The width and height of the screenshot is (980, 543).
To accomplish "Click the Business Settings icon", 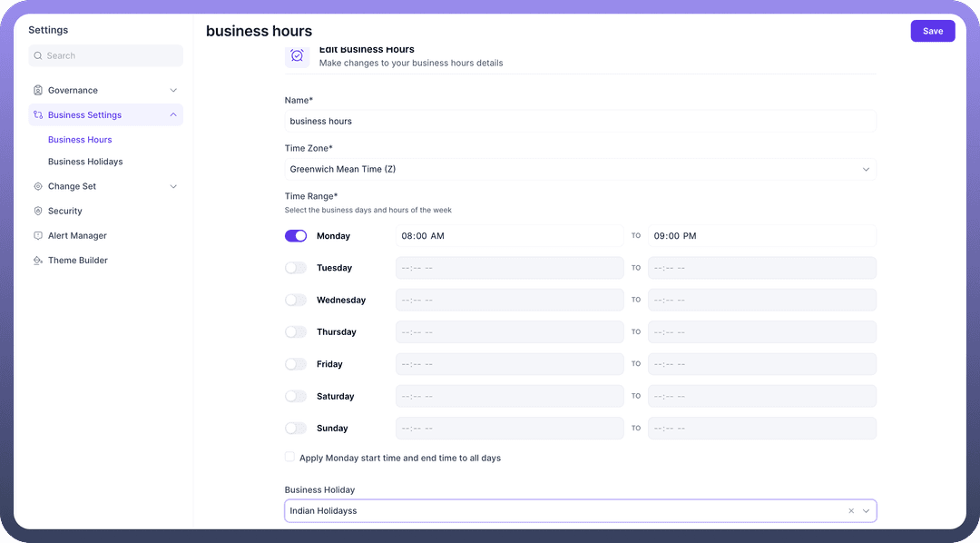I will pos(38,115).
